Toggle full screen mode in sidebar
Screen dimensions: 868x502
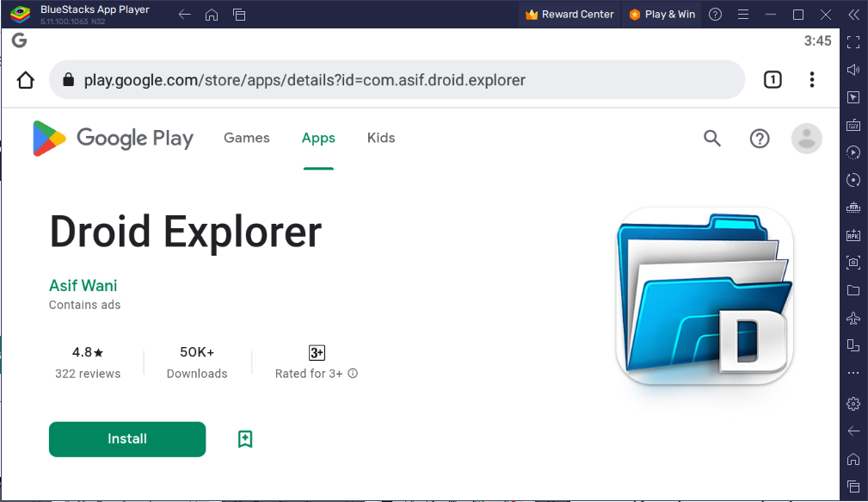tap(853, 41)
